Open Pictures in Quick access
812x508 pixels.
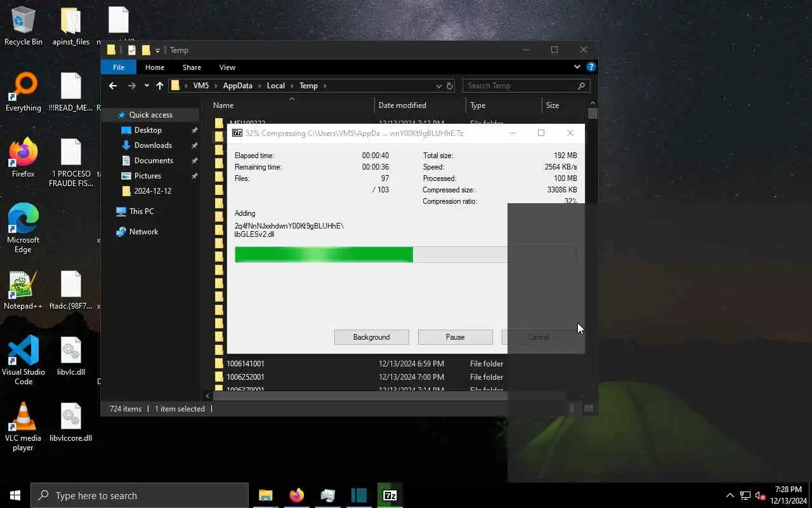pos(147,176)
